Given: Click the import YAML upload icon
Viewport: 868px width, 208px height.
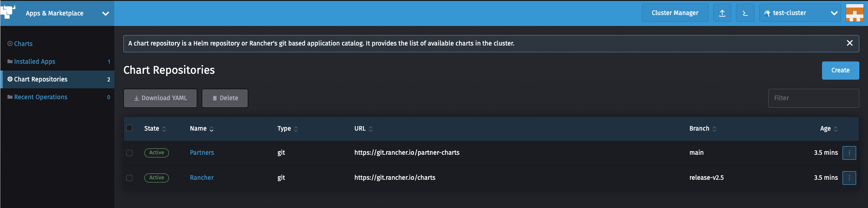Looking at the screenshot, I should click(x=722, y=13).
